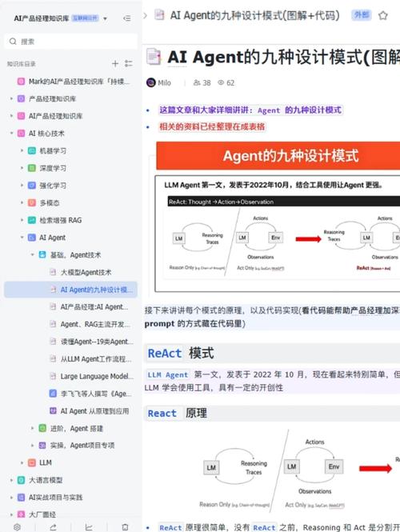Expand the 强化学习 node arrow
Screen dimensions: 400x532
(x=22, y=186)
